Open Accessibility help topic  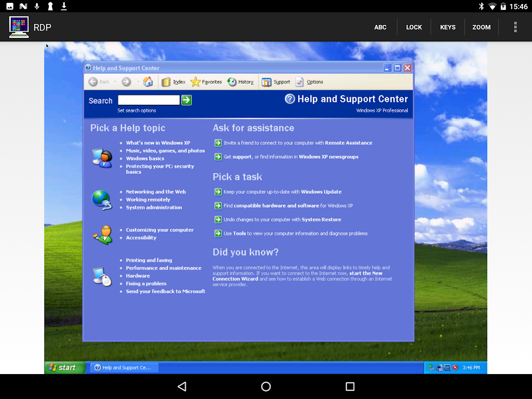(x=141, y=237)
